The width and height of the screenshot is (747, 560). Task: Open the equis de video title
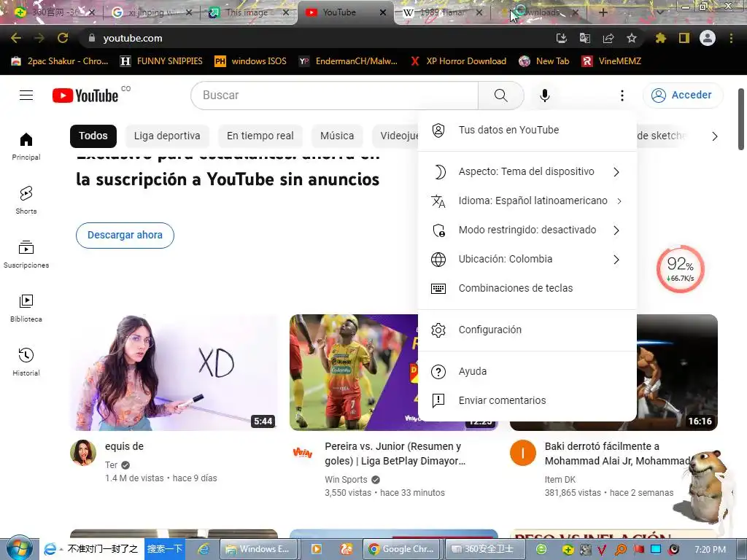pos(124,447)
